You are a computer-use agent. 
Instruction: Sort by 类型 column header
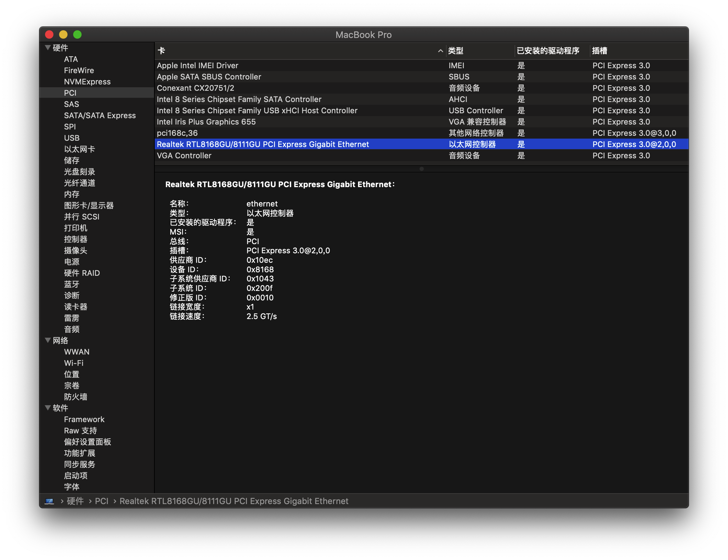coord(456,51)
